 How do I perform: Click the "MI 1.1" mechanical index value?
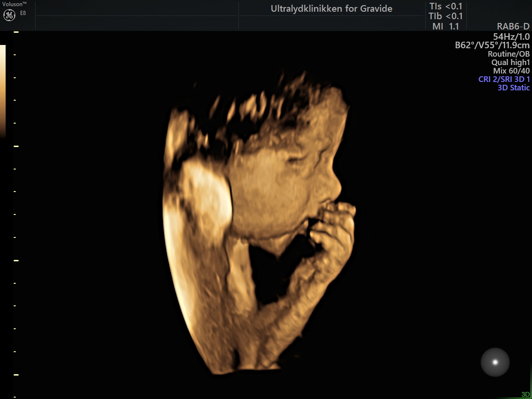(x=446, y=26)
